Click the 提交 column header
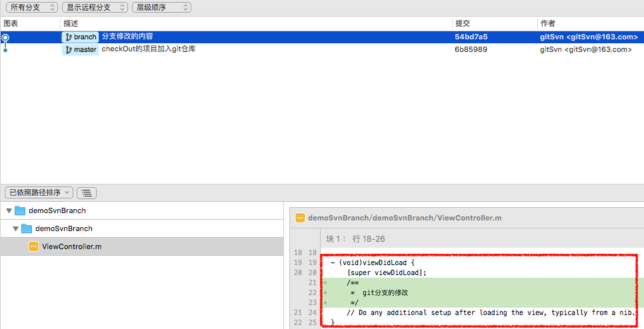Viewport: 644px width, 329px height. pos(463,24)
